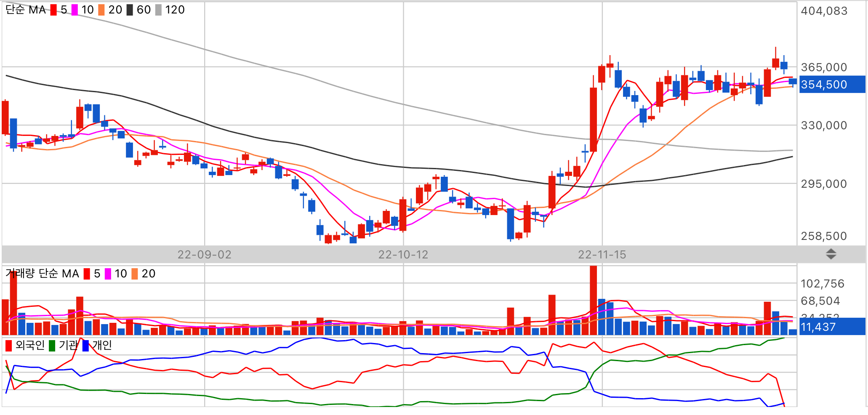
Task: Click the tallest red volume bar near 22-11-15
Action: [x=594, y=300]
